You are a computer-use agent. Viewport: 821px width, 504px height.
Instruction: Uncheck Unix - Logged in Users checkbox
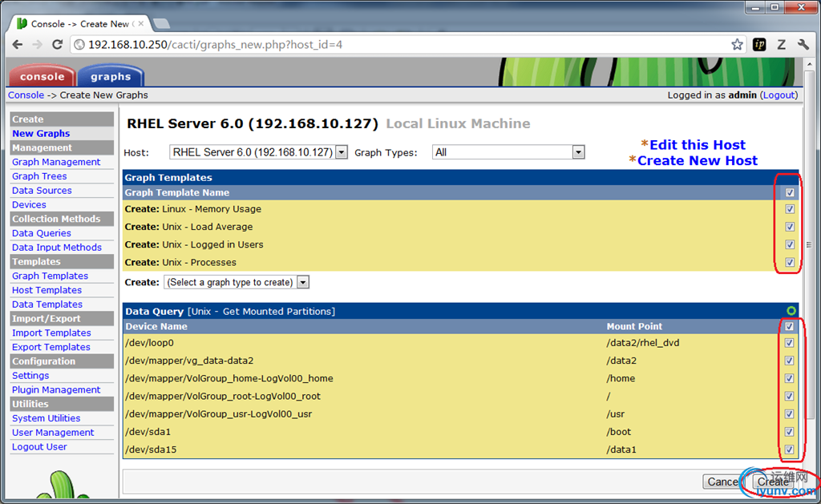pyautogui.click(x=790, y=244)
